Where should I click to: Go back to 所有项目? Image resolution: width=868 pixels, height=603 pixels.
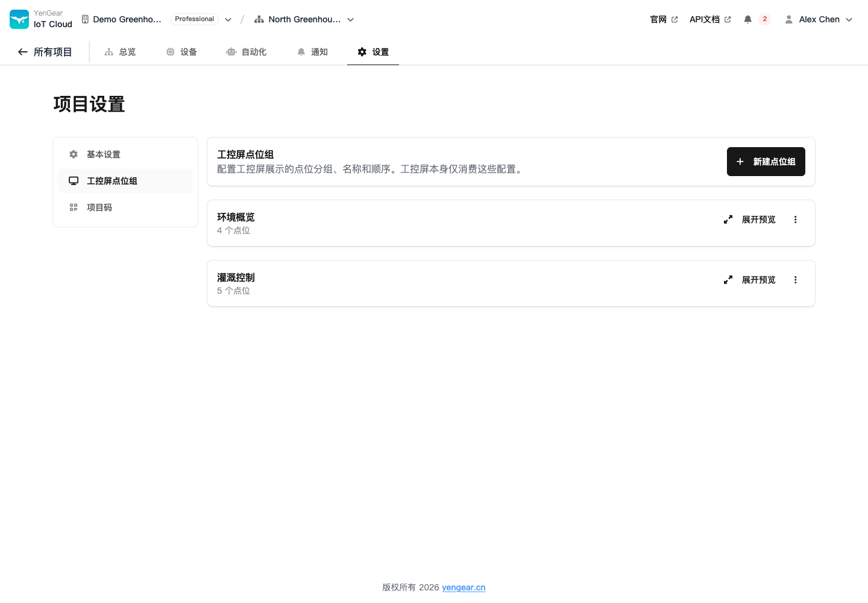pyautogui.click(x=45, y=52)
